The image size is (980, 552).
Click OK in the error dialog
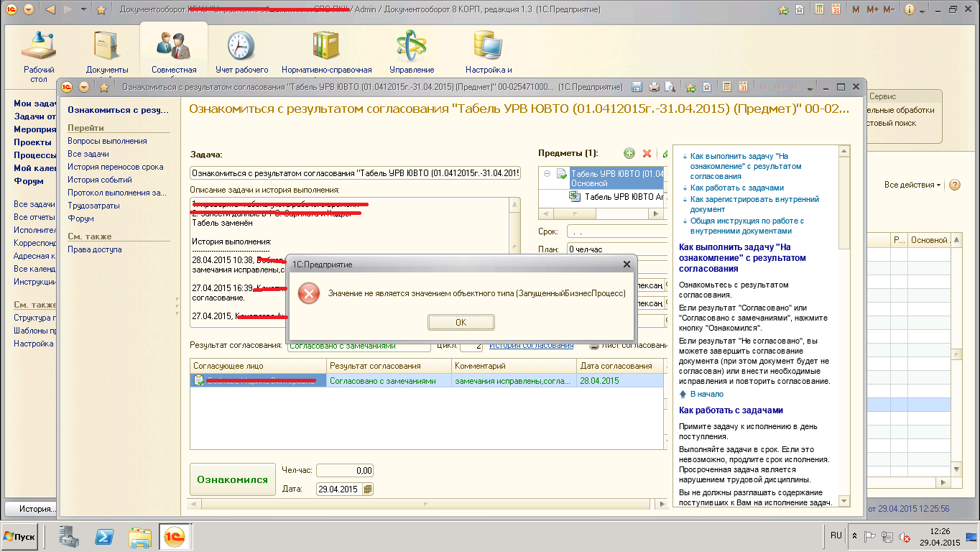coord(461,322)
